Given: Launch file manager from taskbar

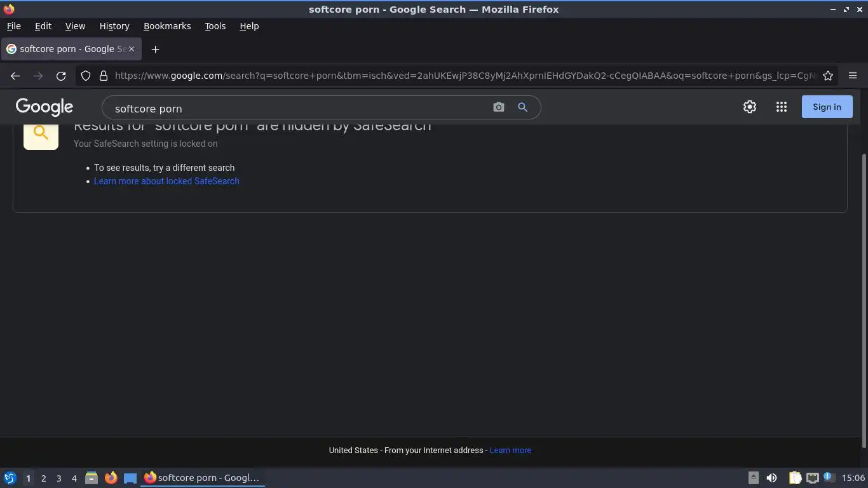Looking at the screenshot, I should [x=92, y=478].
